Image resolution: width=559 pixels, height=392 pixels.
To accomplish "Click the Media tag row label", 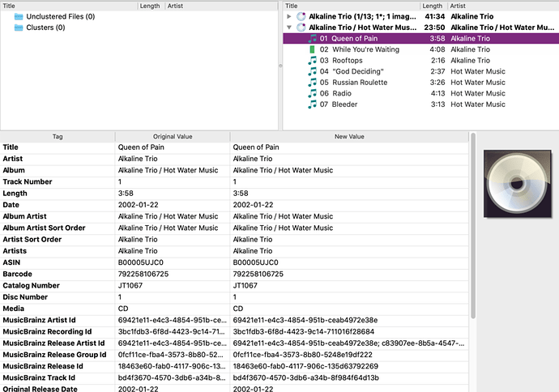I will click(13, 309).
